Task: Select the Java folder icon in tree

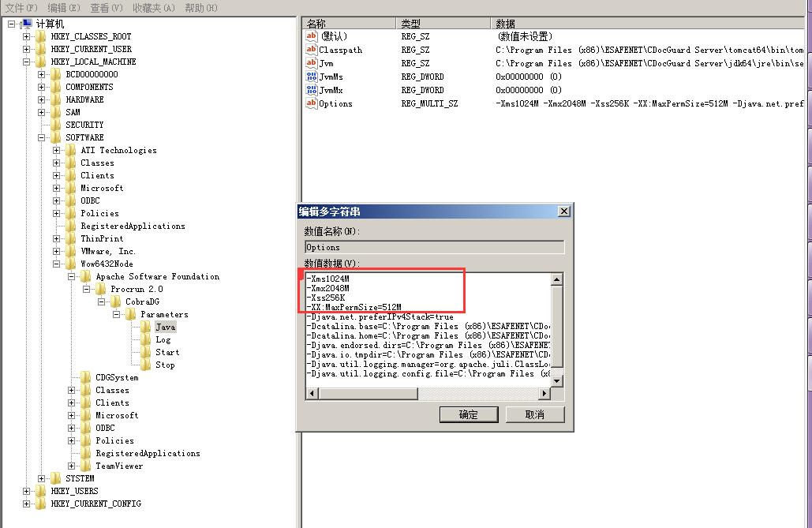Action: click(x=146, y=327)
